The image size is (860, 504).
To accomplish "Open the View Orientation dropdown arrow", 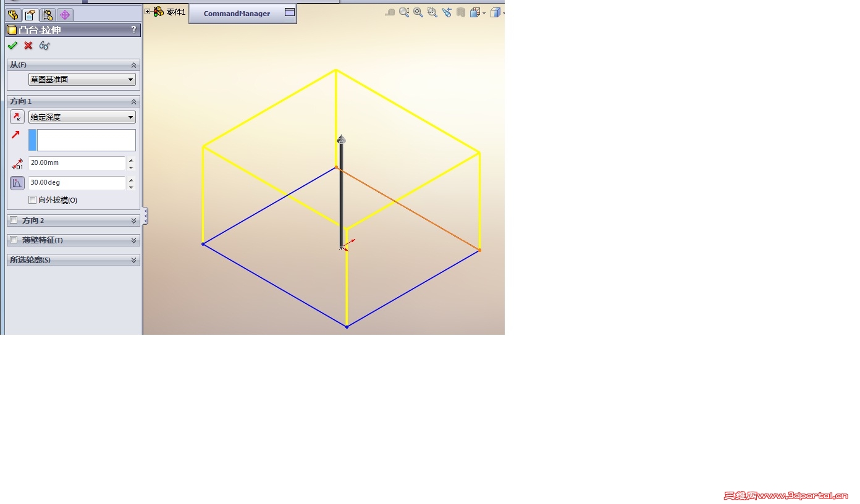I will 484,13.
